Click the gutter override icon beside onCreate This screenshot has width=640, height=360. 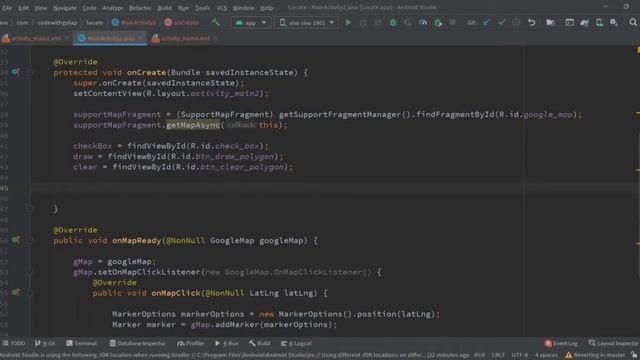(x=15, y=72)
